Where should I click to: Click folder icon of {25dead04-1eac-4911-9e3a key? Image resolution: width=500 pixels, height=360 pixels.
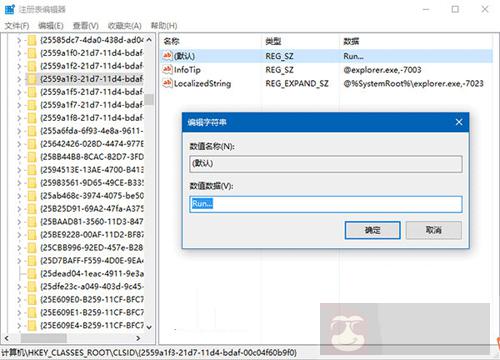(x=32, y=274)
